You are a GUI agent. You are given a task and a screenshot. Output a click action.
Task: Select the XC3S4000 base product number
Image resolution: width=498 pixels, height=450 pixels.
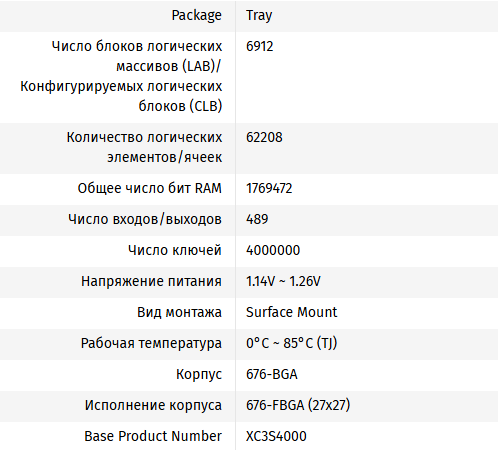click(x=276, y=436)
